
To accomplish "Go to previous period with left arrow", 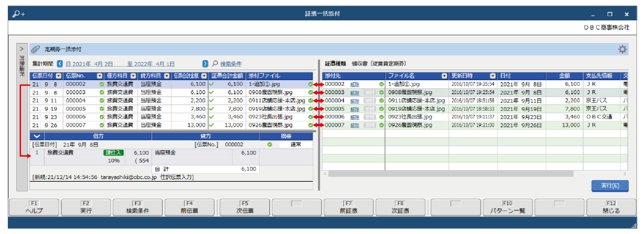I will (60, 64).
